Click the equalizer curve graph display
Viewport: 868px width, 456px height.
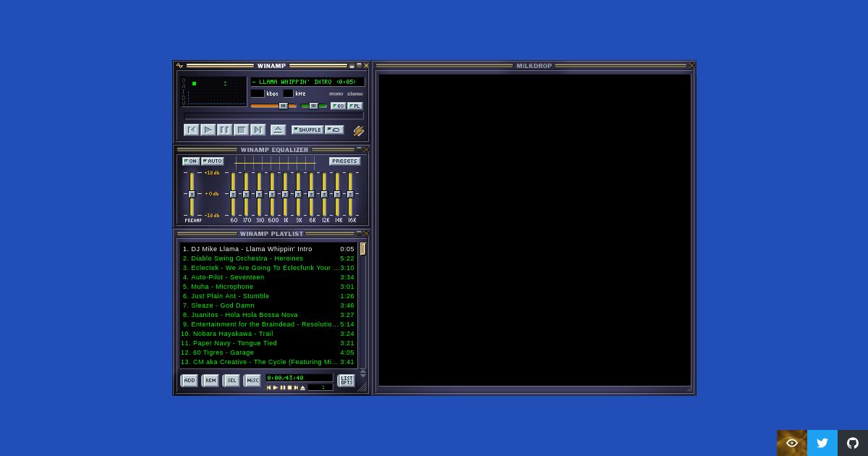(275, 163)
